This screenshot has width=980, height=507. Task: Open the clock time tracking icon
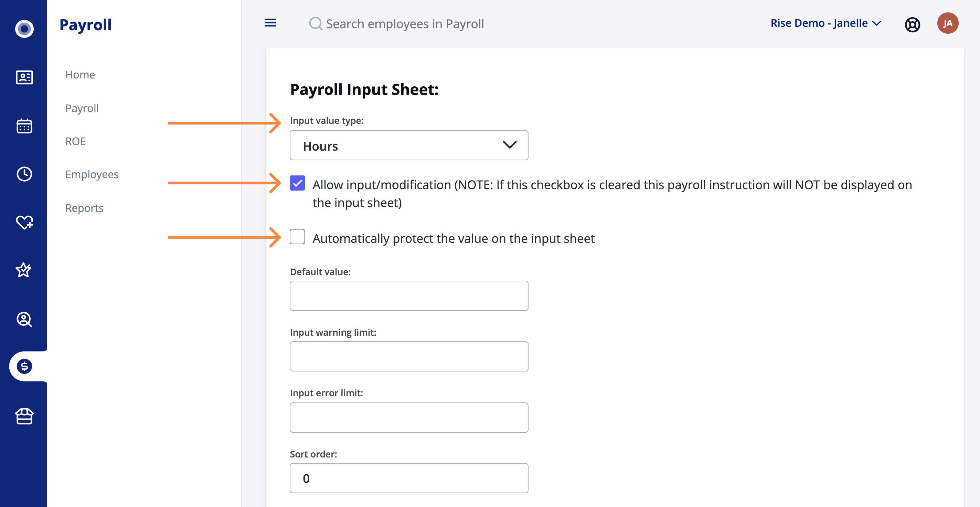pos(24,174)
